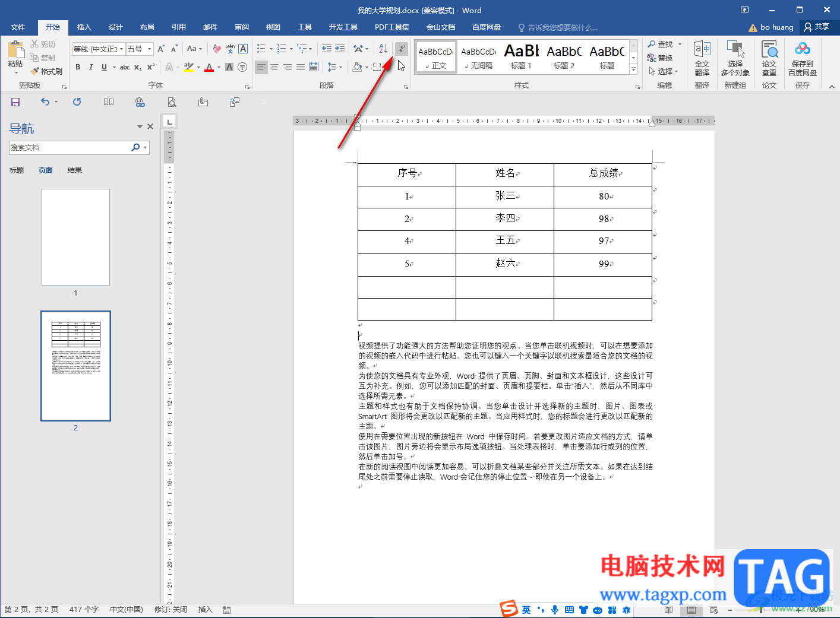Decrease the paragraph indent
Screen dimensions: 840x618
[326, 49]
